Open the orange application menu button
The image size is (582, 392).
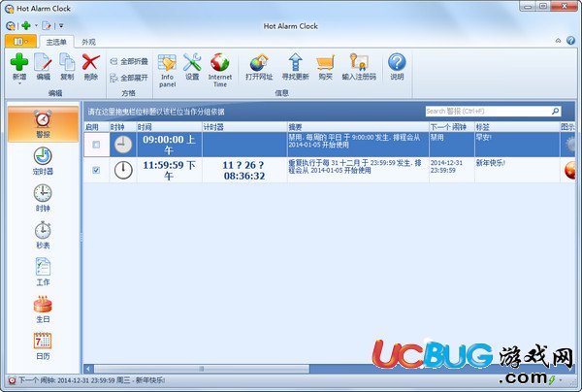pos(20,41)
